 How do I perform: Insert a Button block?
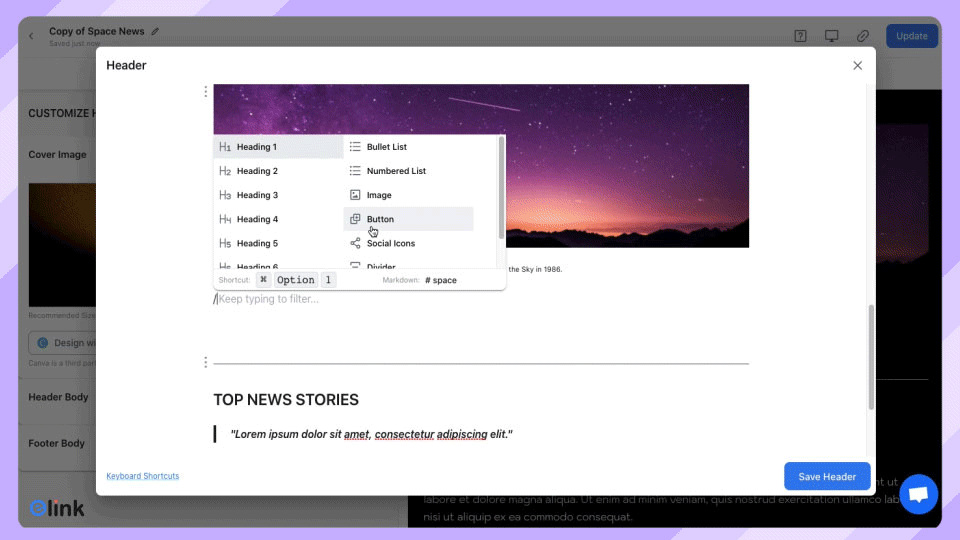(x=408, y=219)
